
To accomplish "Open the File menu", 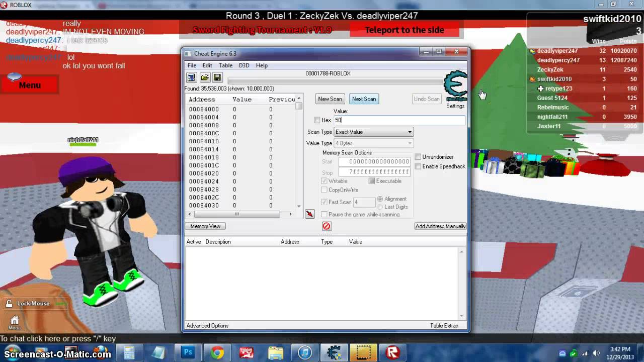I will [x=192, y=65].
